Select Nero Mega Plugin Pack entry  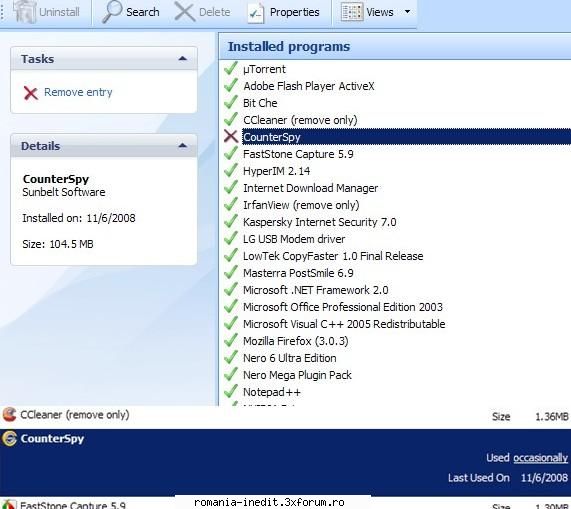[x=297, y=375]
